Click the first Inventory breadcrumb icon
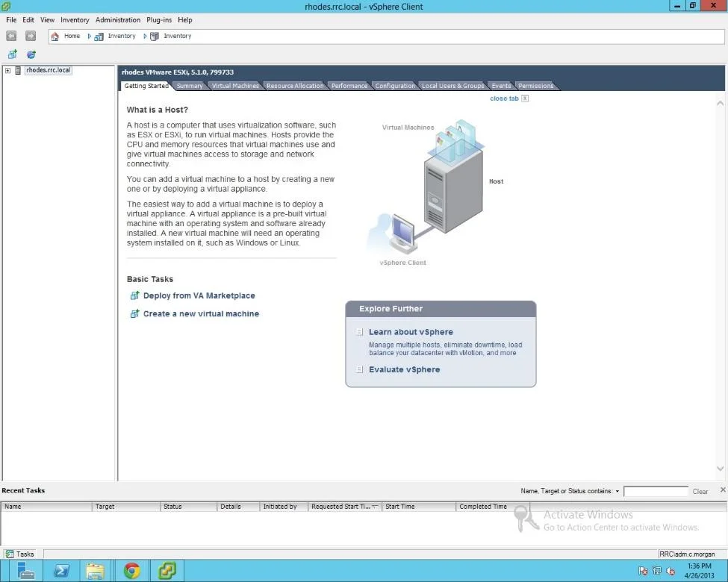The width and height of the screenshot is (728, 582). click(99, 37)
